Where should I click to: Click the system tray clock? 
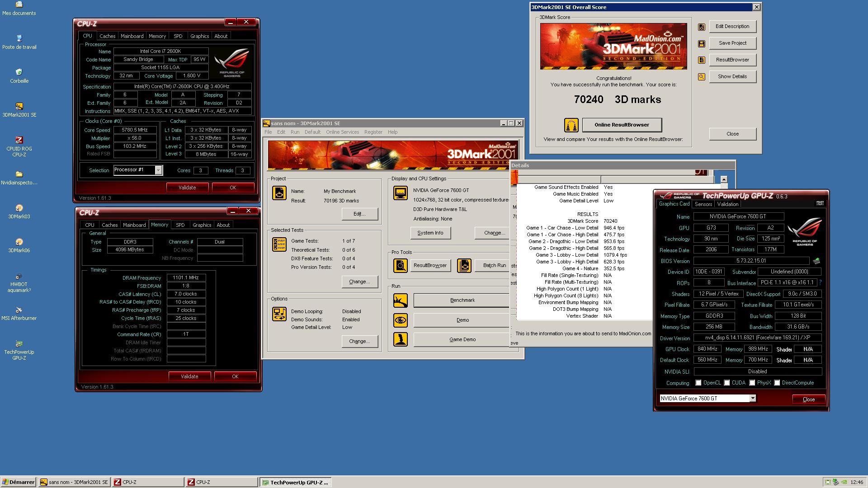click(857, 483)
